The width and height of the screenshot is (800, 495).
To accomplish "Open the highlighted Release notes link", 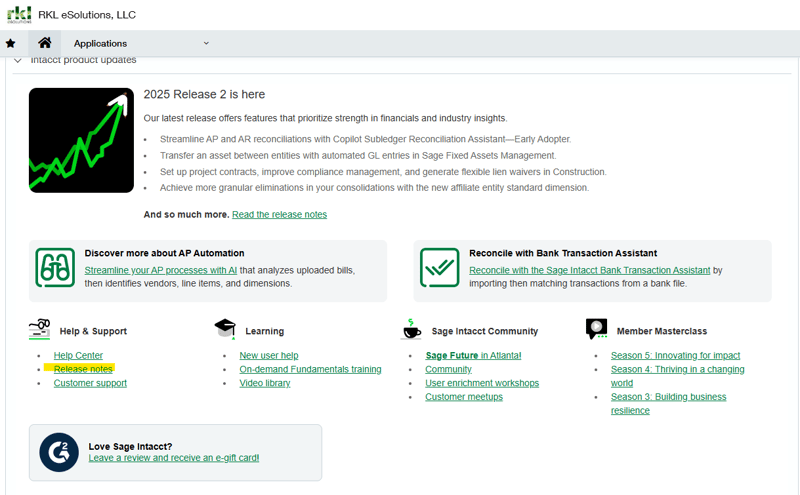I will 83,370.
